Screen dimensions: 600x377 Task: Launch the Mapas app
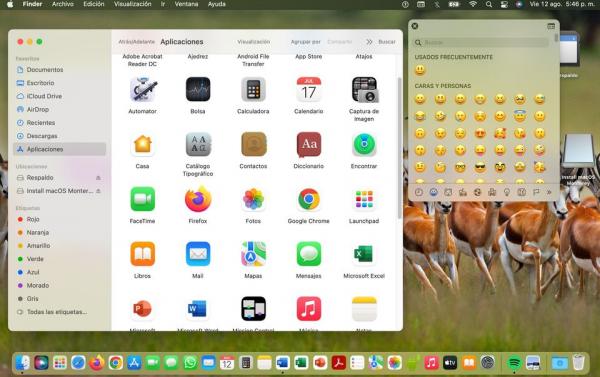[253, 254]
